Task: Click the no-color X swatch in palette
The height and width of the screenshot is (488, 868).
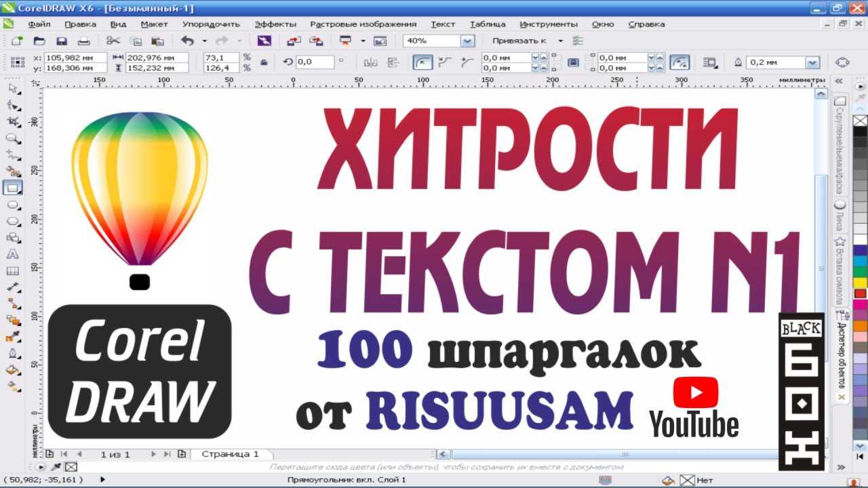Action: pyautogui.click(x=860, y=121)
